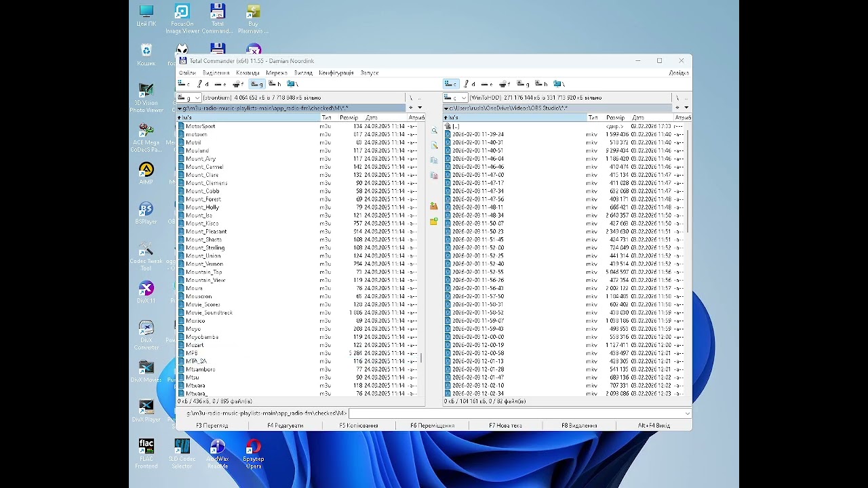Click F5 Копіювання button
The height and width of the screenshot is (488, 868).
coord(359,426)
